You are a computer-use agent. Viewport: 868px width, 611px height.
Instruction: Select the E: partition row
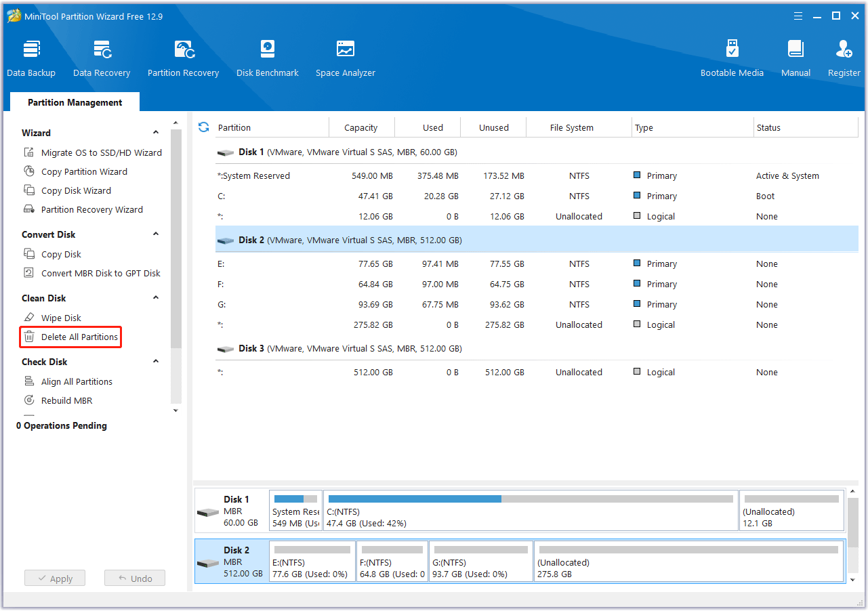click(x=537, y=264)
